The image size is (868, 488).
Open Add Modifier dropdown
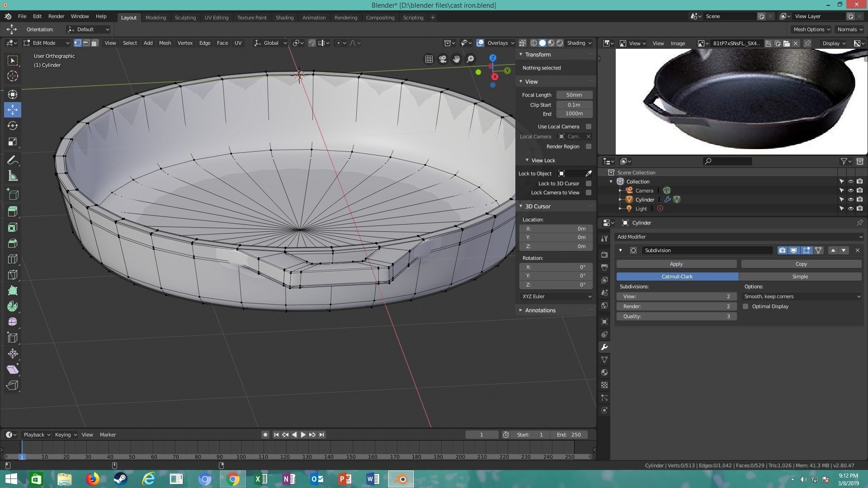739,237
